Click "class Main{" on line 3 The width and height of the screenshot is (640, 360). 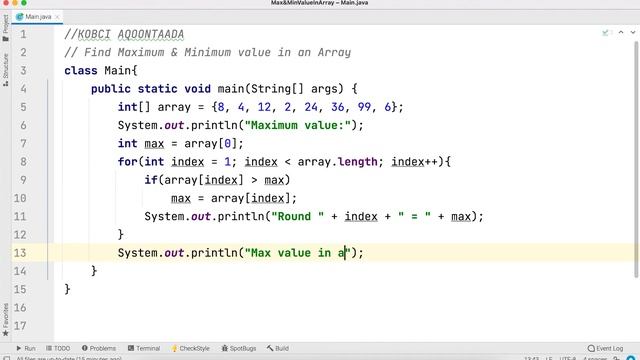pos(101,71)
